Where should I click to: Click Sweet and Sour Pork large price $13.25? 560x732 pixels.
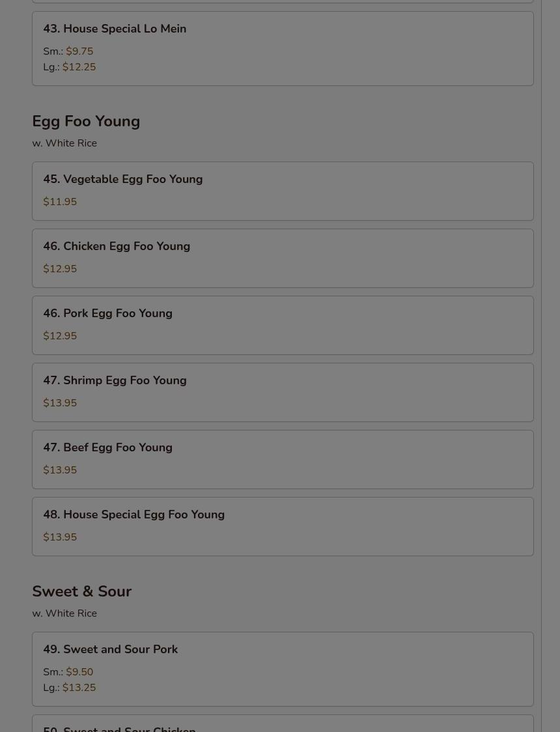click(x=79, y=688)
